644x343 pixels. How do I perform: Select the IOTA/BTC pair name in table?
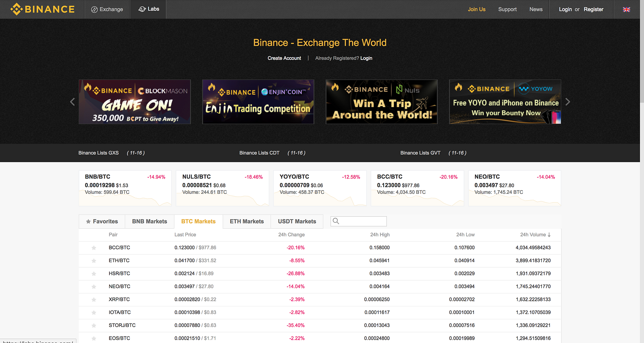coord(120,312)
